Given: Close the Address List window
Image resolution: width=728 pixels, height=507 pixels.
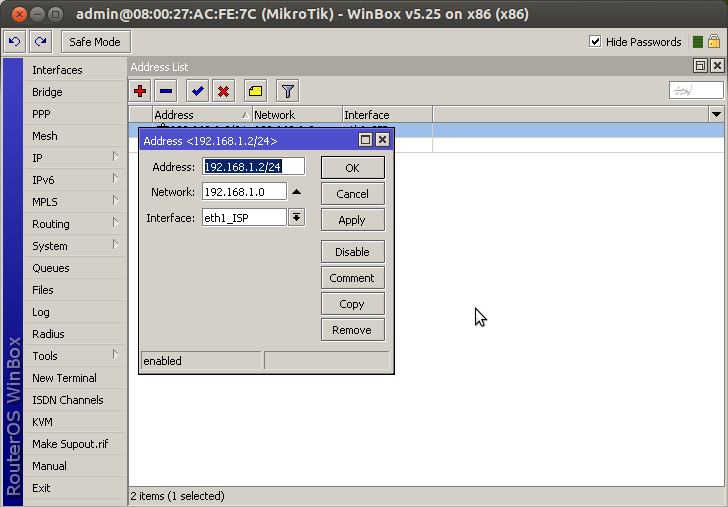Looking at the screenshot, I should (x=717, y=66).
